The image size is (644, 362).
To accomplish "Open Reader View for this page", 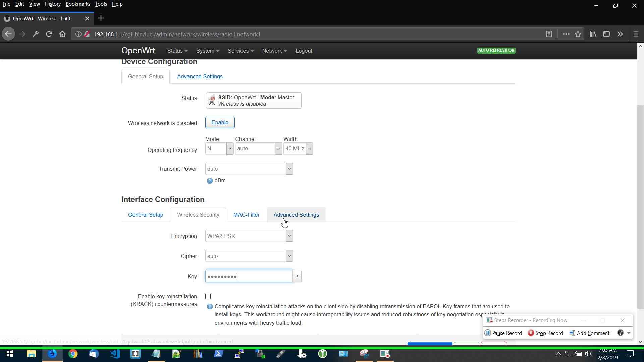I will (549, 34).
